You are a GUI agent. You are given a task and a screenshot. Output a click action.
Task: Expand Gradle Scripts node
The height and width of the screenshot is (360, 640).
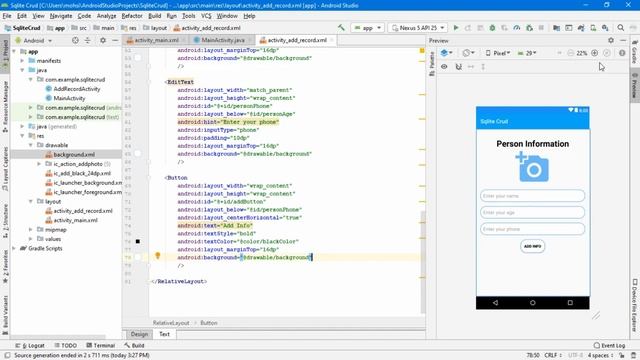click(x=14, y=248)
